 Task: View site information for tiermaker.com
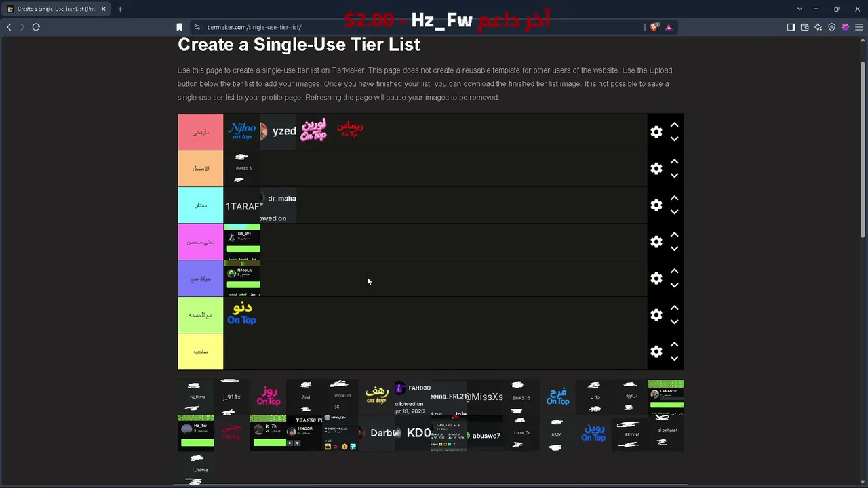(x=197, y=27)
